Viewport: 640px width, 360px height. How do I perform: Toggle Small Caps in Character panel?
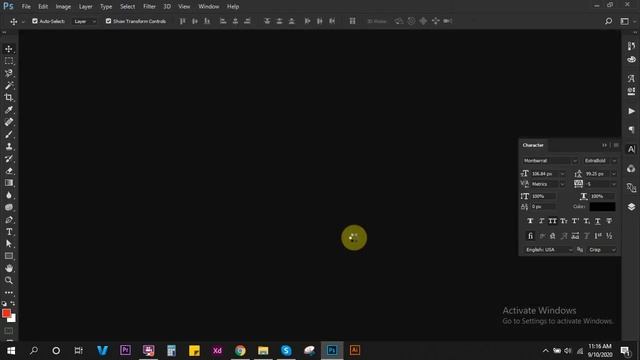(564, 221)
